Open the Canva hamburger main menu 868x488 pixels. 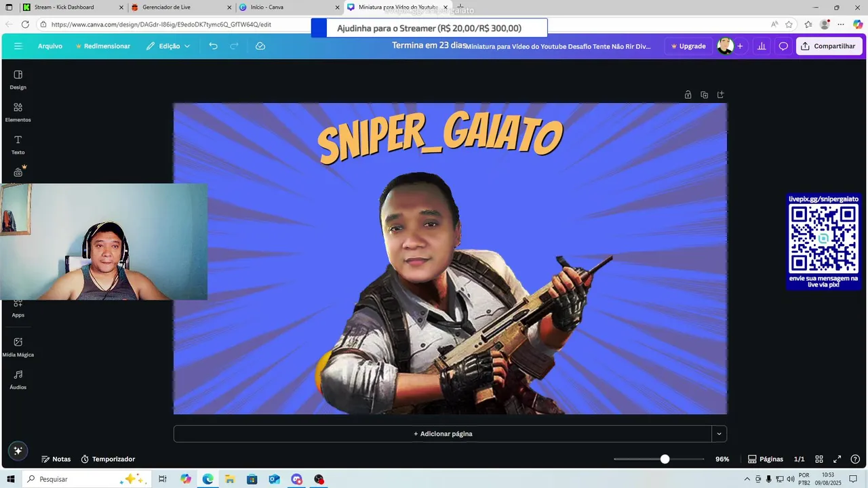(x=18, y=46)
